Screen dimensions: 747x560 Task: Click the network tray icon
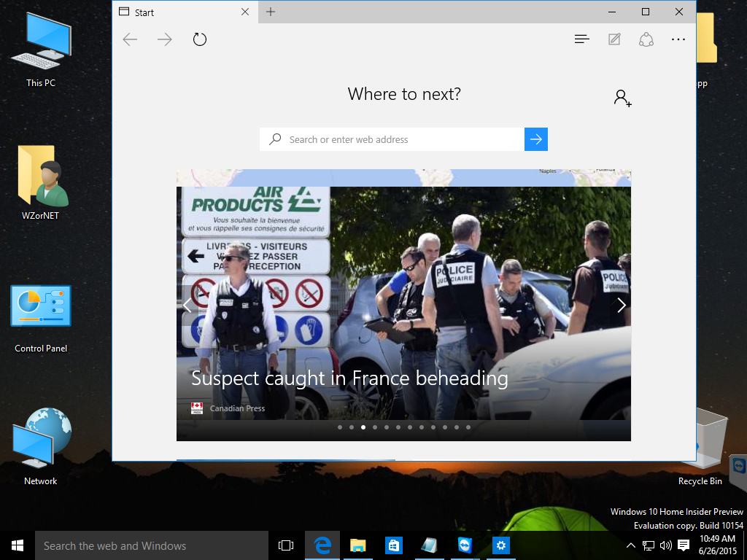(648, 545)
